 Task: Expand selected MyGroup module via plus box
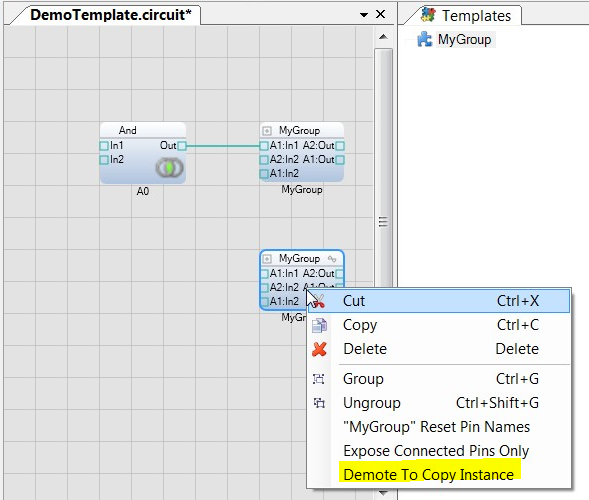point(267,259)
